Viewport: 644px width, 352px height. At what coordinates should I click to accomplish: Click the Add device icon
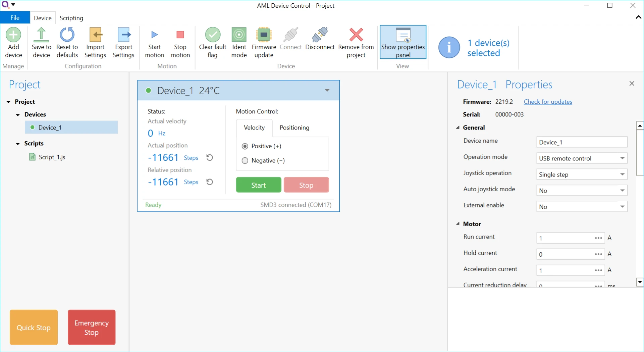[13, 35]
